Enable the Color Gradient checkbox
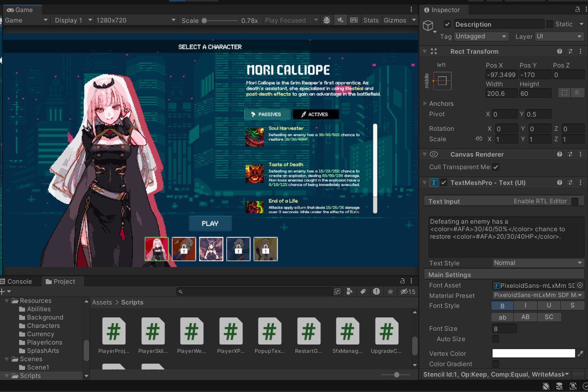Screen dimensions: 588x392 [495, 364]
